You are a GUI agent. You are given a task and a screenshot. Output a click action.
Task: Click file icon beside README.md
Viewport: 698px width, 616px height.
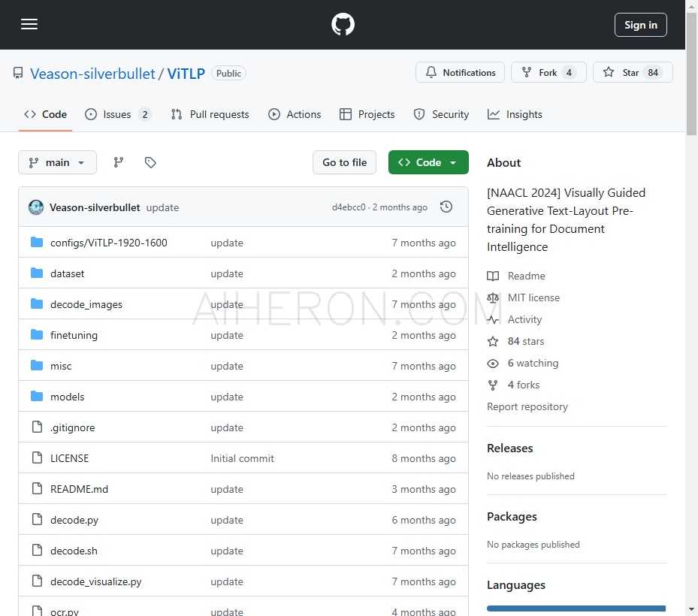click(38, 488)
